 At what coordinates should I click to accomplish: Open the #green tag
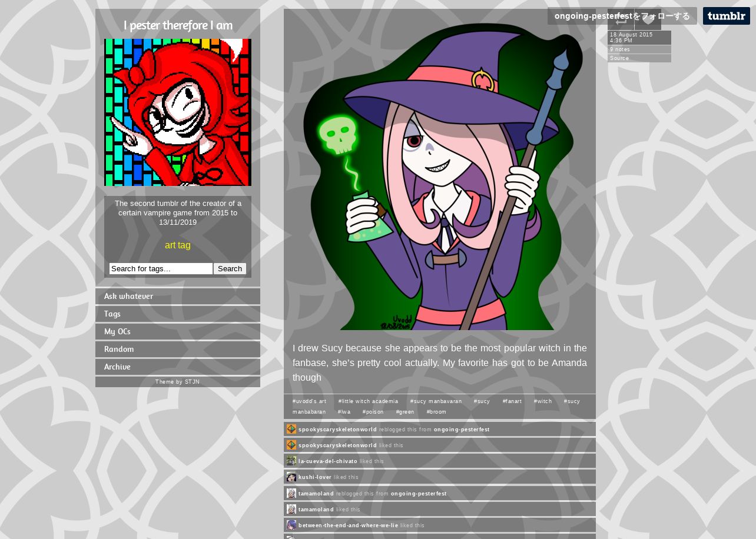pos(405,412)
